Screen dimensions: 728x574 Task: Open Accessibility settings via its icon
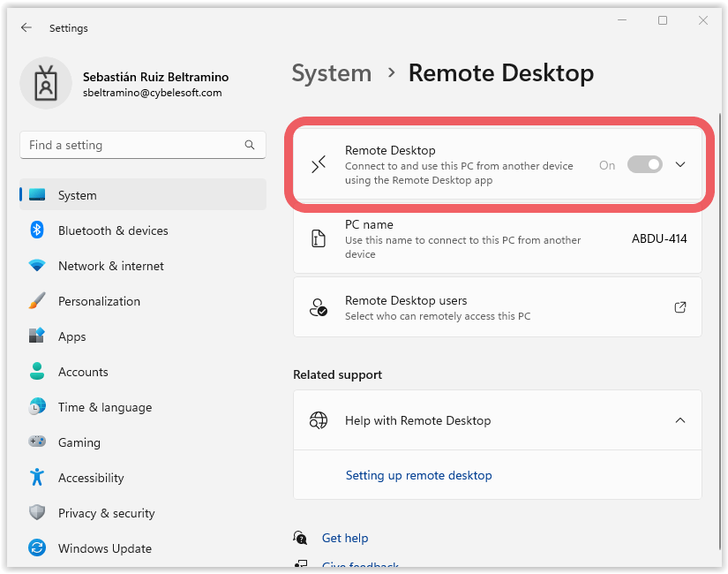pyautogui.click(x=37, y=478)
